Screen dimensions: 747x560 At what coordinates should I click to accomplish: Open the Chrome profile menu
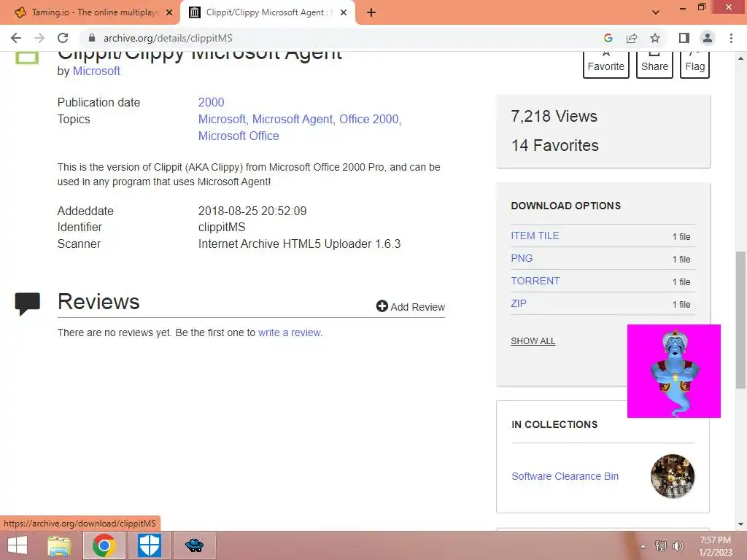coord(708,38)
